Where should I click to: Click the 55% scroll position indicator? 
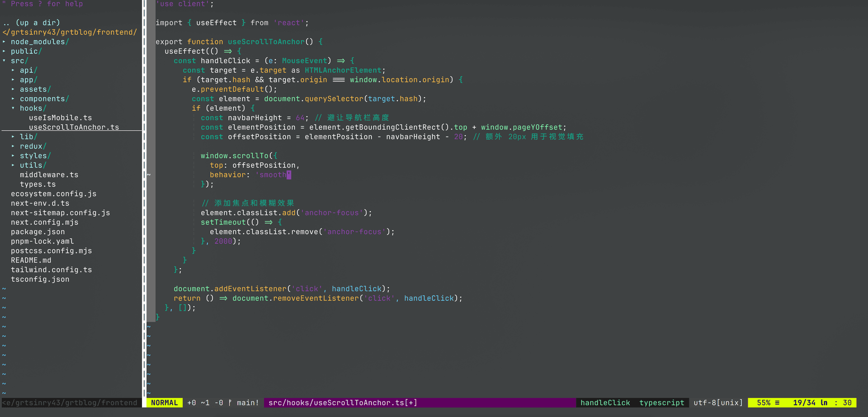pos(764,403)
